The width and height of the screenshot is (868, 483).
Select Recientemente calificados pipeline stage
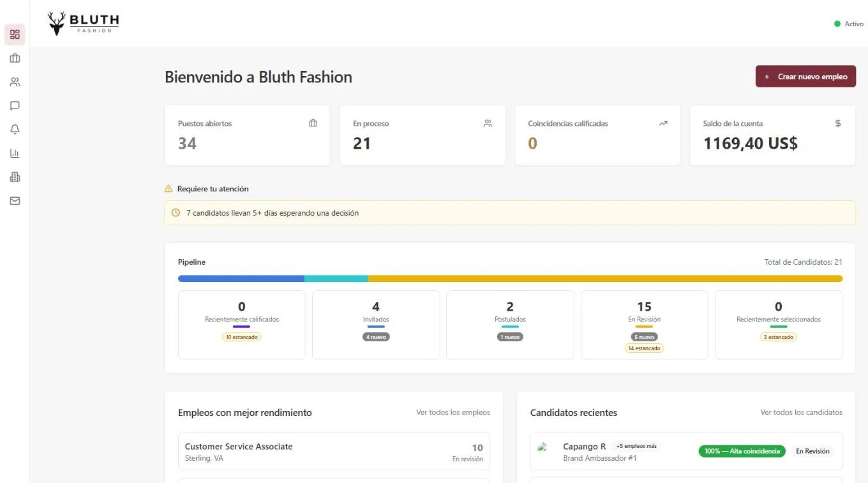pyautogui.click(x=242, y=325)
